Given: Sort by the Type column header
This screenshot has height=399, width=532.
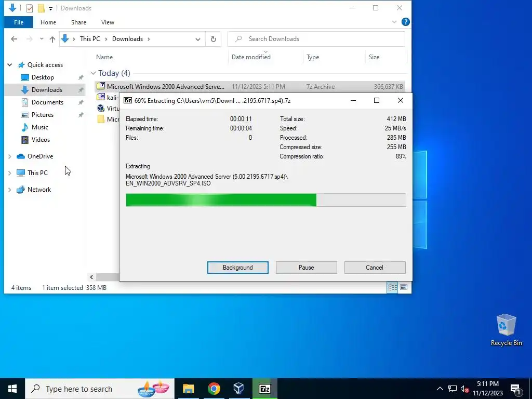Looking at the screenshot, I should 312,57.
